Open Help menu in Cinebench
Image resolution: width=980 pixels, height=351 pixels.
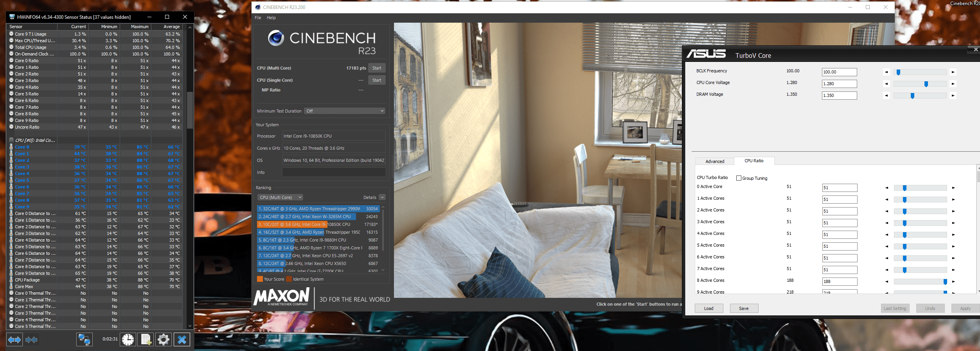(x=271, y=18)
